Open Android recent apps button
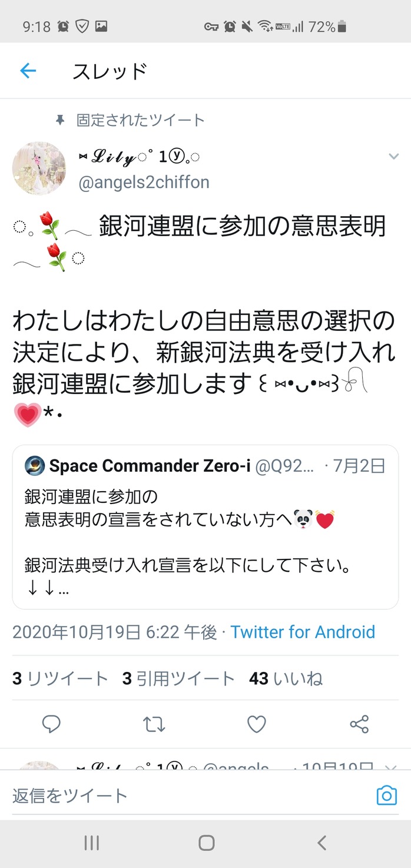This screenshot has width=411, height=868. coord(91,843)
